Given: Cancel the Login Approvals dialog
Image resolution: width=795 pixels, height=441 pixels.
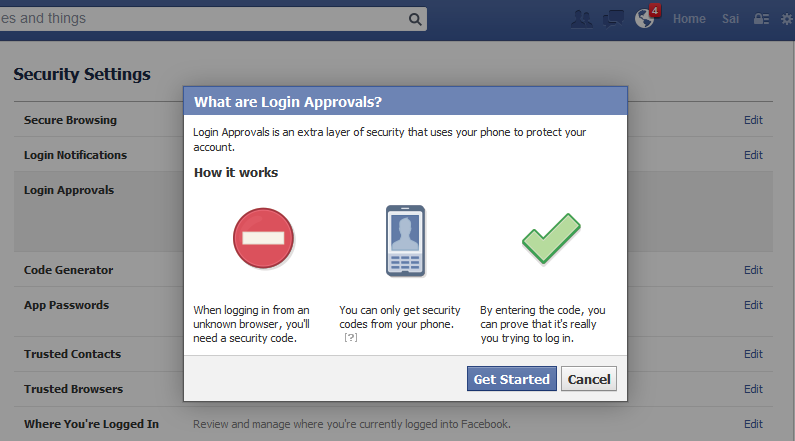Looking at the screenshot, I should (589, 379).
